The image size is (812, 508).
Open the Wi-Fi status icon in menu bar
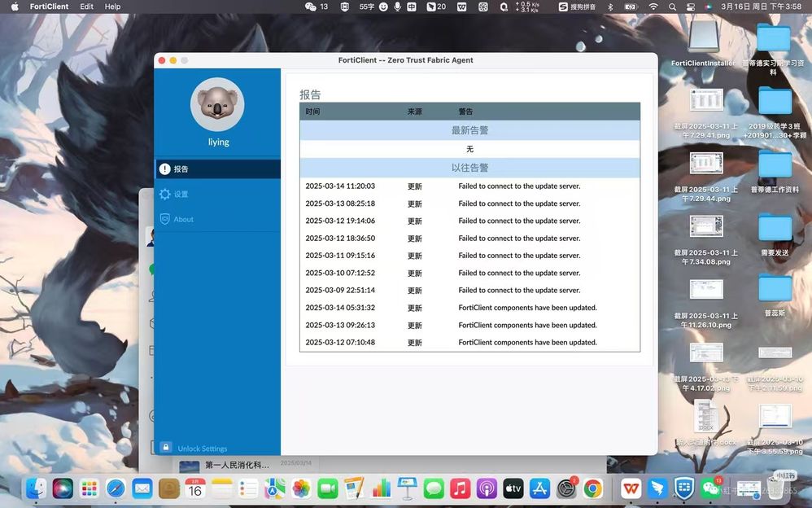pos(653,7)
